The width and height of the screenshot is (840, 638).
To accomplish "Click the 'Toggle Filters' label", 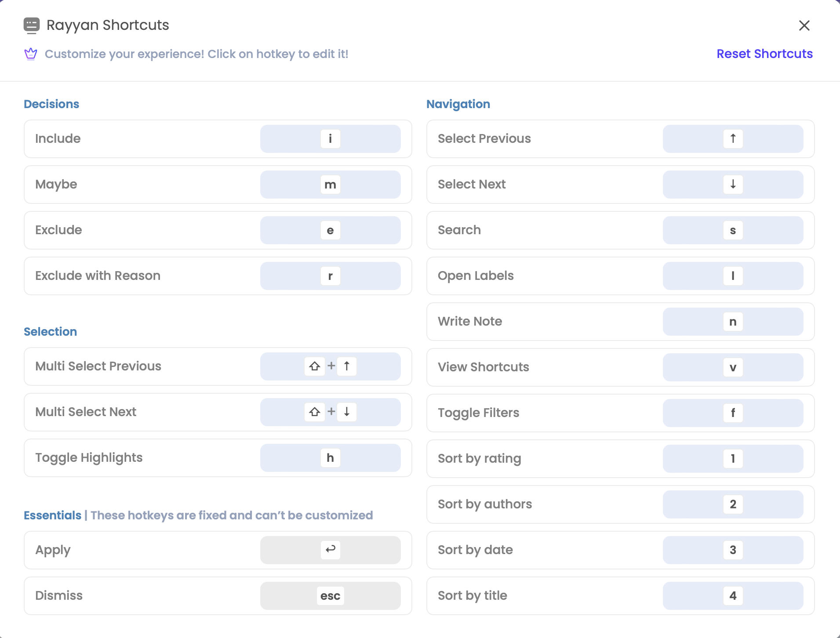I will [479, 413].
